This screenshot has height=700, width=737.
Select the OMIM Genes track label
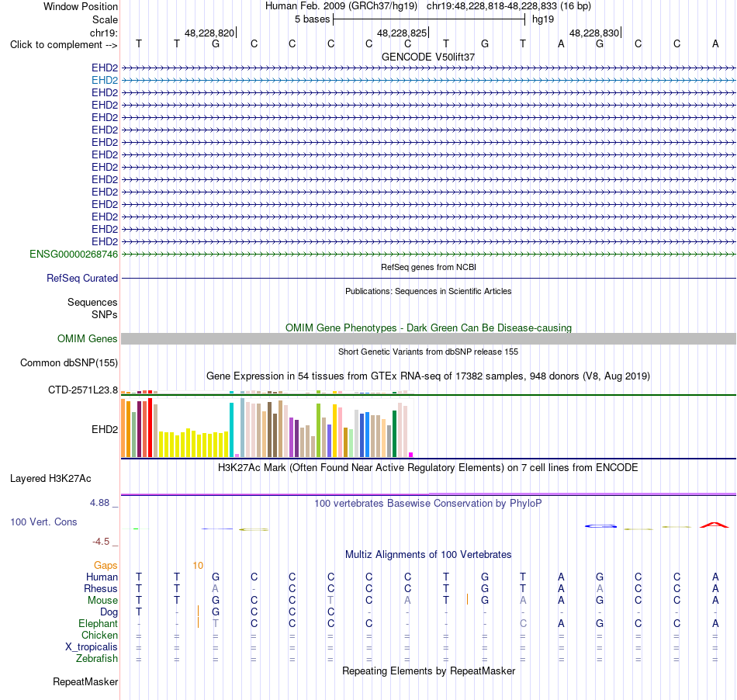pos(87,339)
